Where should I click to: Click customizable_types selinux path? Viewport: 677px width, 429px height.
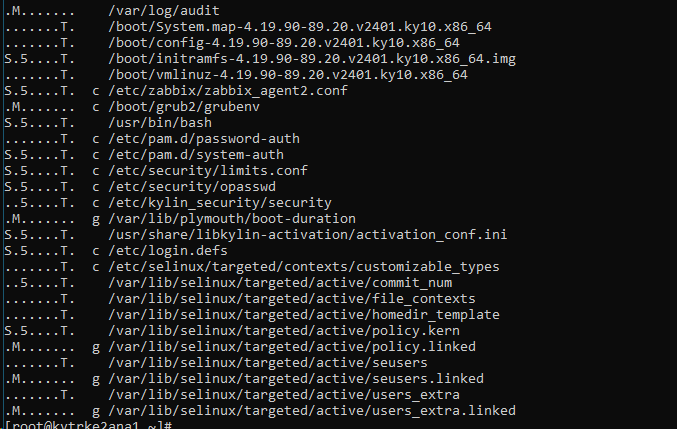click(x=304, y=266)
